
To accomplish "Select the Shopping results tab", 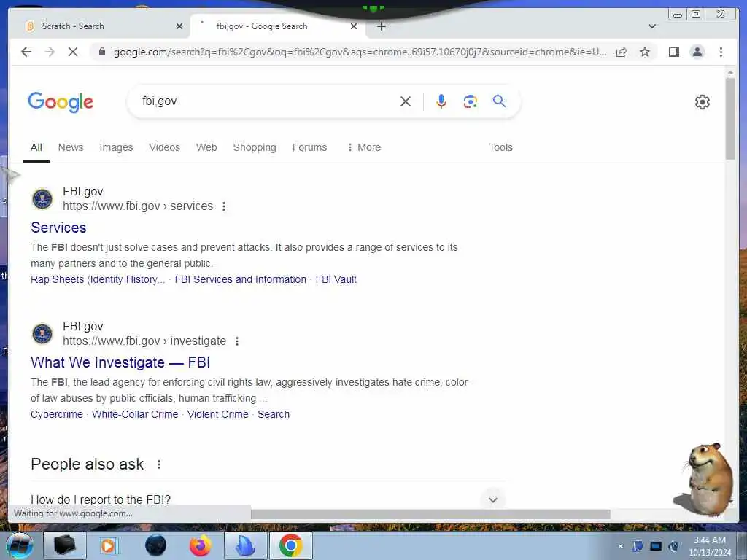I will click(255, 147).
